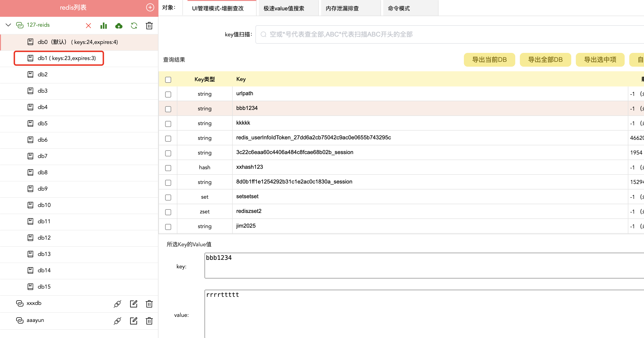Click the refresh icon for 127-reids
Screen dimensions: 644x338
[x=134, y=26]
